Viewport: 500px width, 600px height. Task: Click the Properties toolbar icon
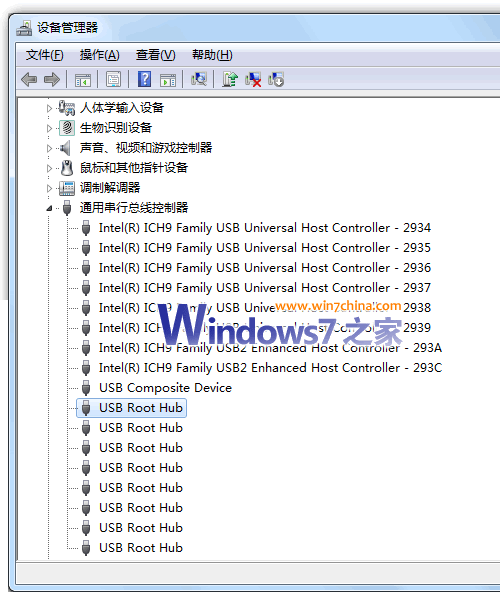[114, 79]
